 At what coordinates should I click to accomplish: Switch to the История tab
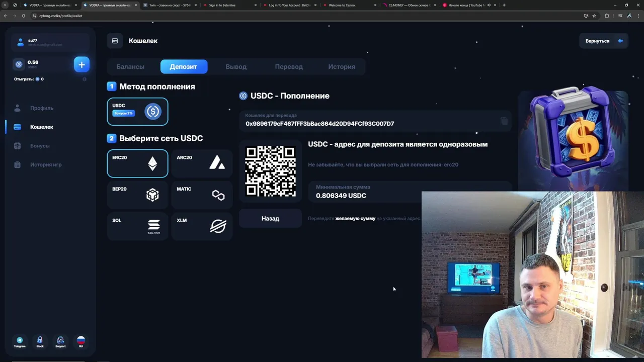coord(342,67)
